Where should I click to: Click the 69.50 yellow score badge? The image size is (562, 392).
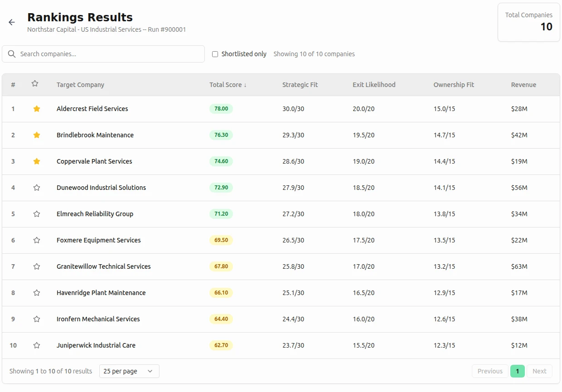pyautogui.click(x=221, y=240)
